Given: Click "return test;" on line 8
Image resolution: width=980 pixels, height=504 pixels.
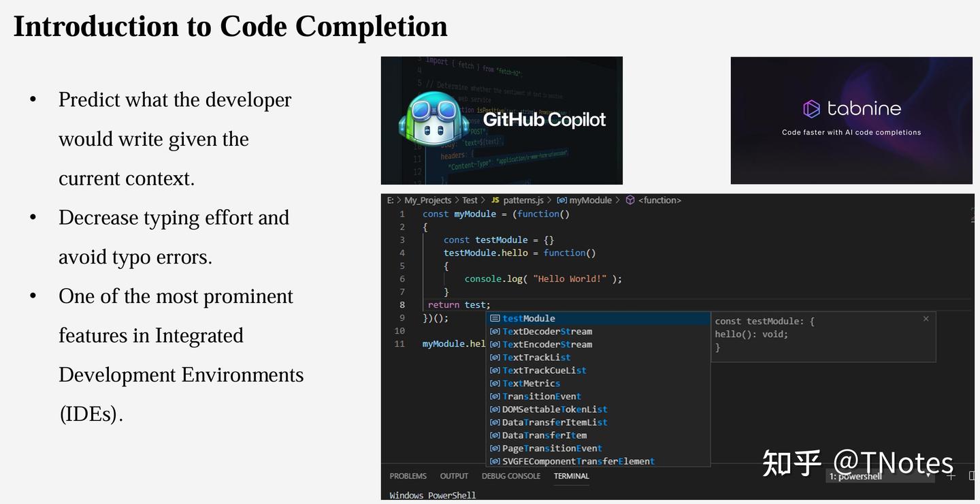Looking at the screenshot, I should tap(459, 305).
